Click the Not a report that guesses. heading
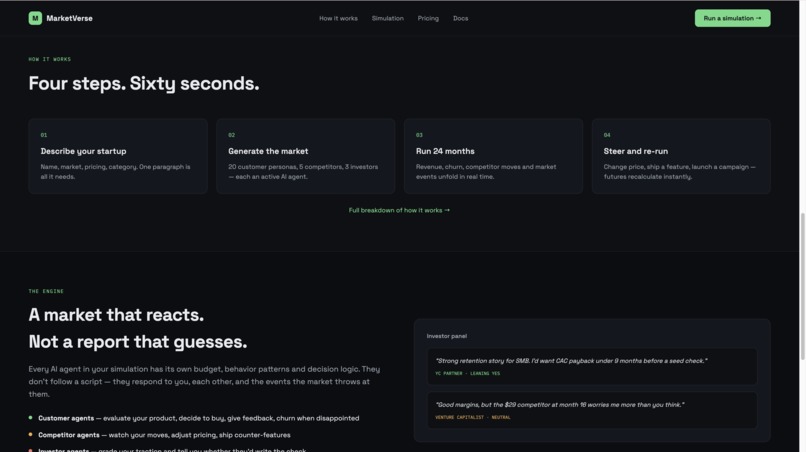The height and width of the screenshot is (452, 806). coord(138,341)
